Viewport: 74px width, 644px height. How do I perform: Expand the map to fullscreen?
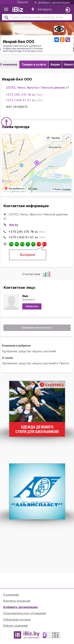click(67, 138)
